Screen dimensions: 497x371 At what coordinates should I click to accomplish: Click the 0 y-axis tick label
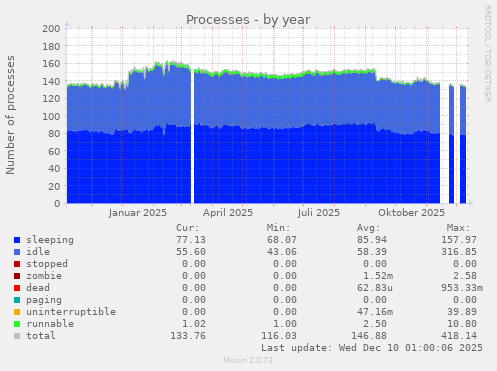57,204
